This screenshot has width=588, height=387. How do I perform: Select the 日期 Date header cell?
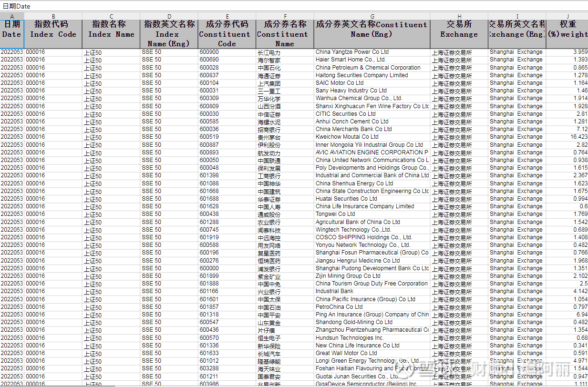[12, 34]
